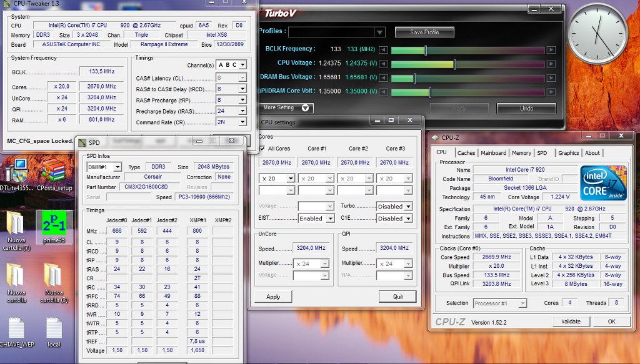Switch to the About tab in CPU-Z

pos(592,153)
